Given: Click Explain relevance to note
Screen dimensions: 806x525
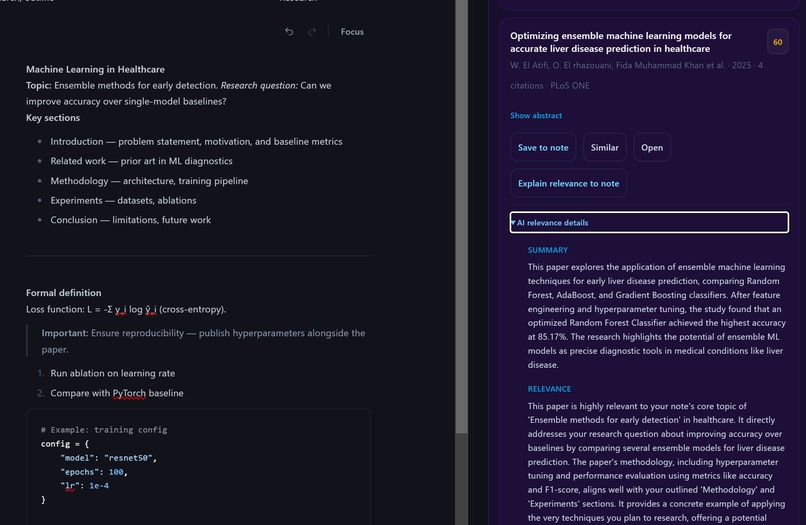Looking at the screenshot, I should point(569,184).
